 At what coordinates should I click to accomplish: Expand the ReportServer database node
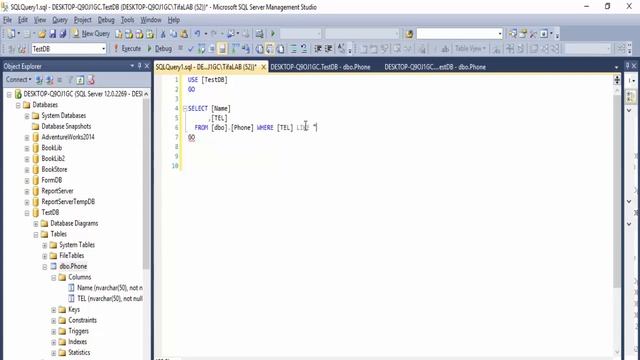27,191
